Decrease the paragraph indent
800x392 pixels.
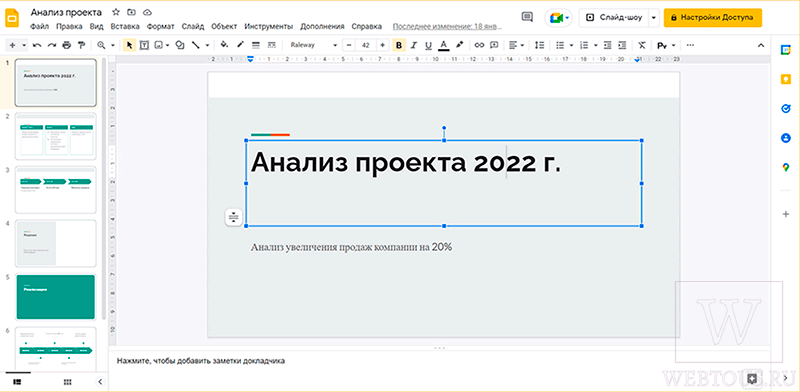pyautogui.click(x=607, y=45)
